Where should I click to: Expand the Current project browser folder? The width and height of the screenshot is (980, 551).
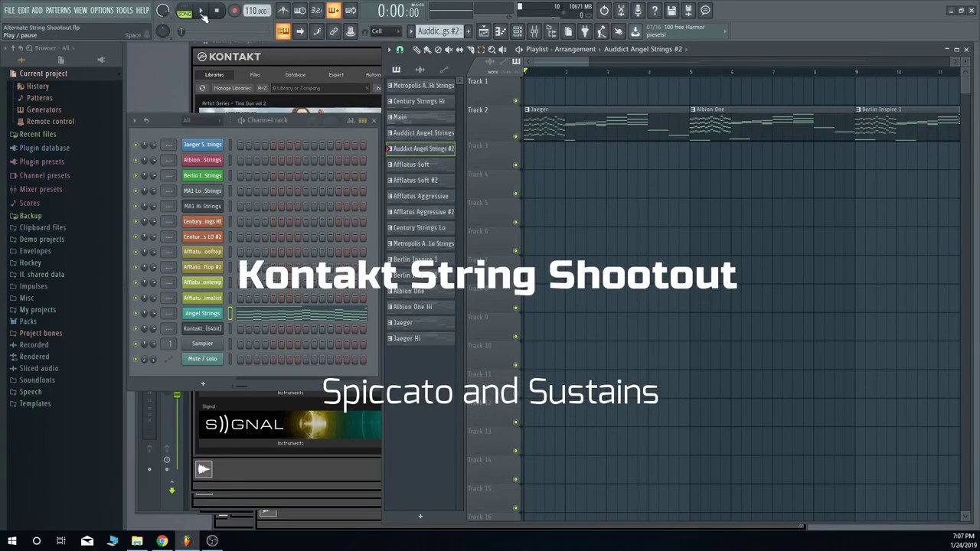point(44,73)
